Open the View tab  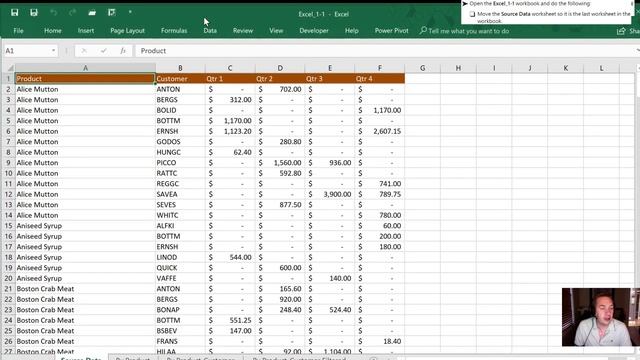(x=276, y=31)
